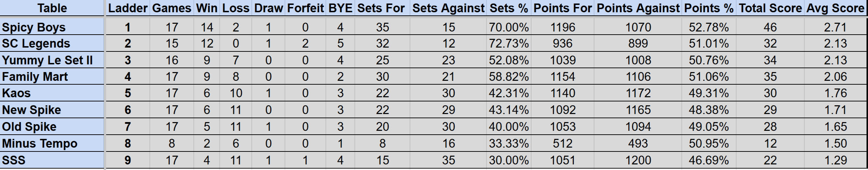Select the Ladder column header
868x170 pixels.
[128, 8]
